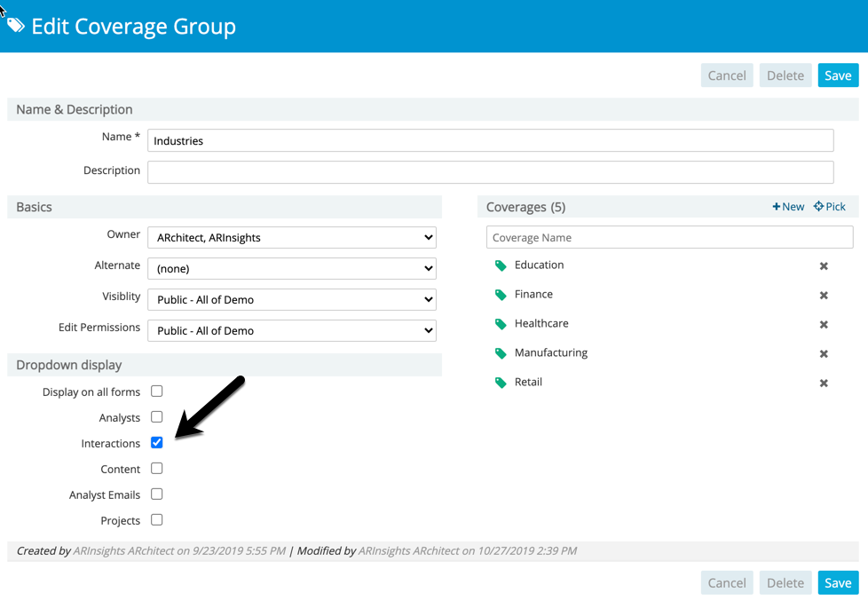Open the Owner dropdown
The image size is (868, 609).
pos(292,238)
